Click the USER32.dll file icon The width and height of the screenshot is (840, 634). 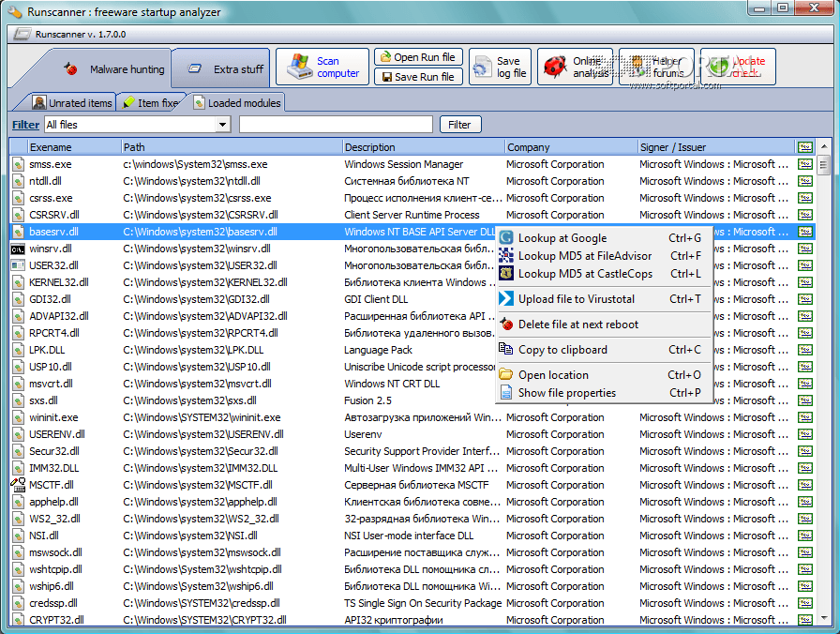pyautogui.click(x=18, y=265)
